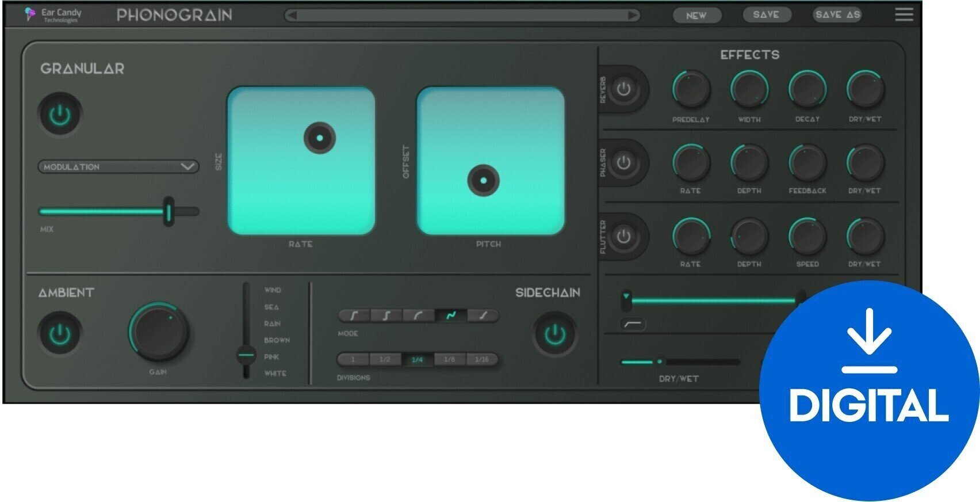
Task: Click the Mix slider handle
Action: pos(169,211)
